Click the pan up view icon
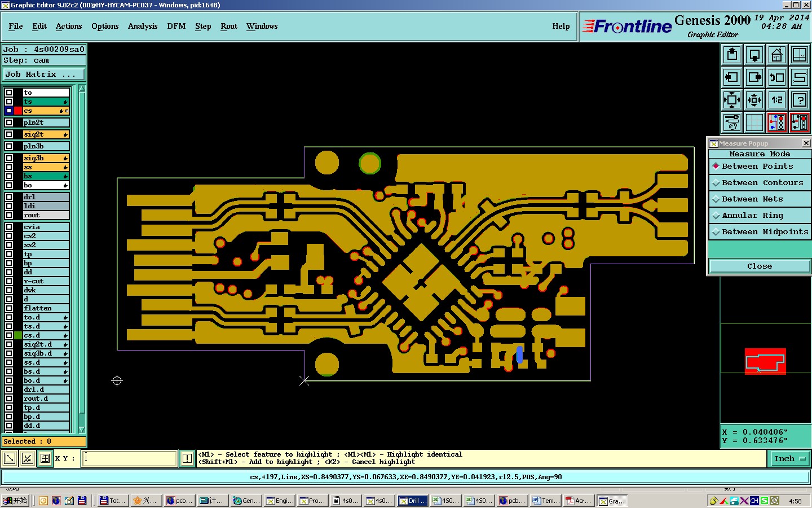This screenshot has height=508, width=812. pos(732,55)
